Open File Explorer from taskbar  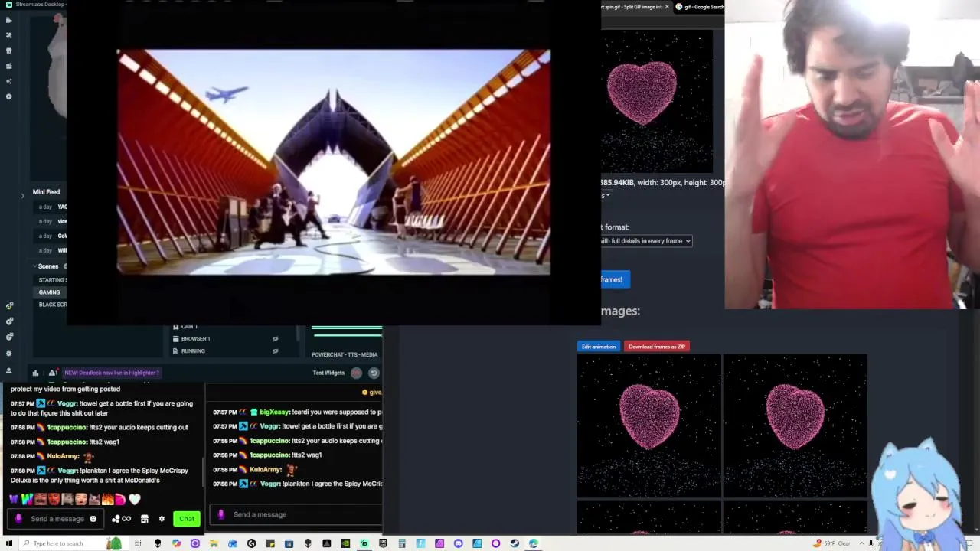(x=214, y=543)
